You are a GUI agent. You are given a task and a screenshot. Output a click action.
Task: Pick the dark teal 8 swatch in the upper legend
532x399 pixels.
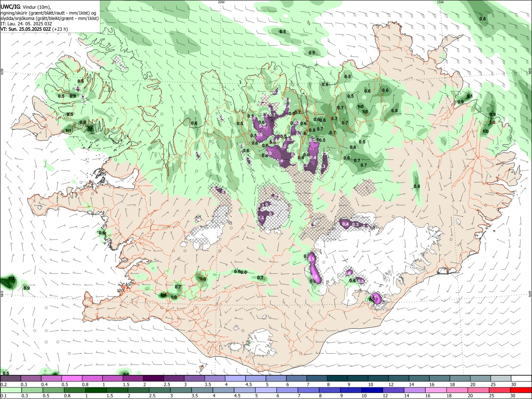pyautogui.click(x=337, y=378)
